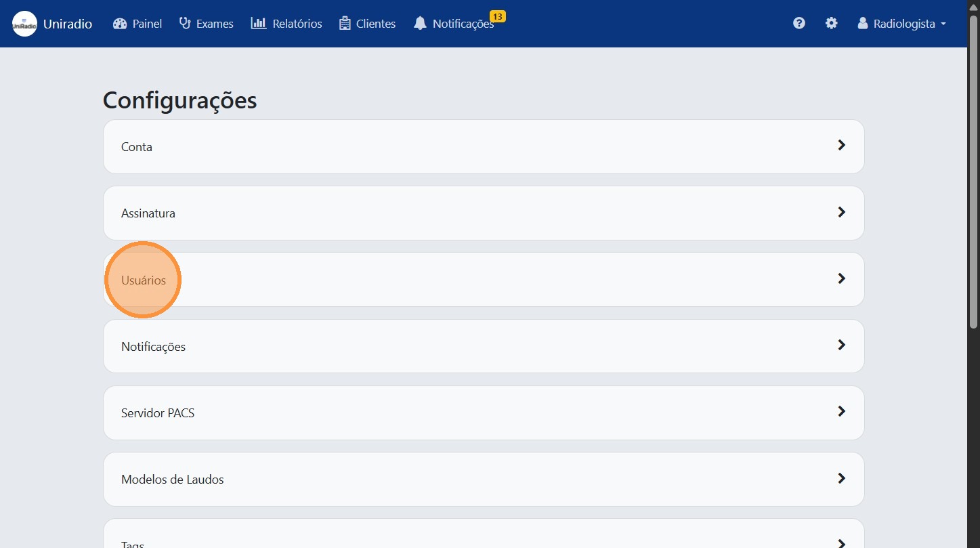The height and width of the screenshot is (548, 980).
Task: Click the Clientes building icon
Action: [345, 24]
